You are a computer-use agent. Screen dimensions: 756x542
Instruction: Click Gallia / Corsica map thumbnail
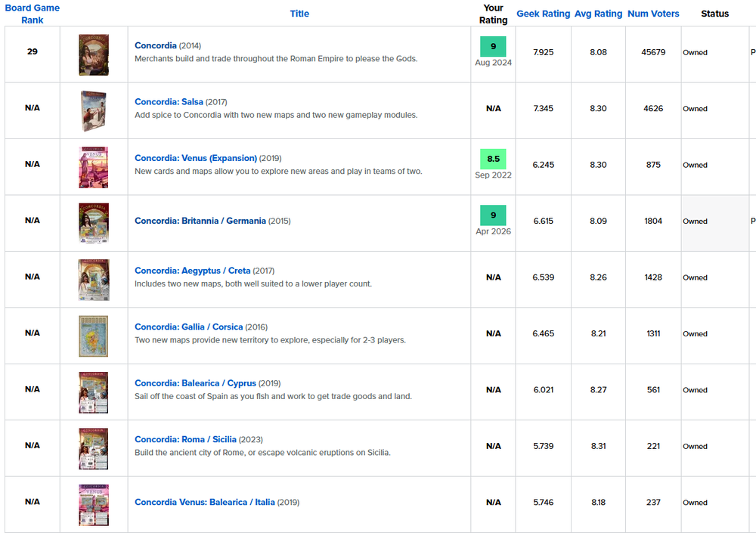pyautogui.click(x=94, y=336)
